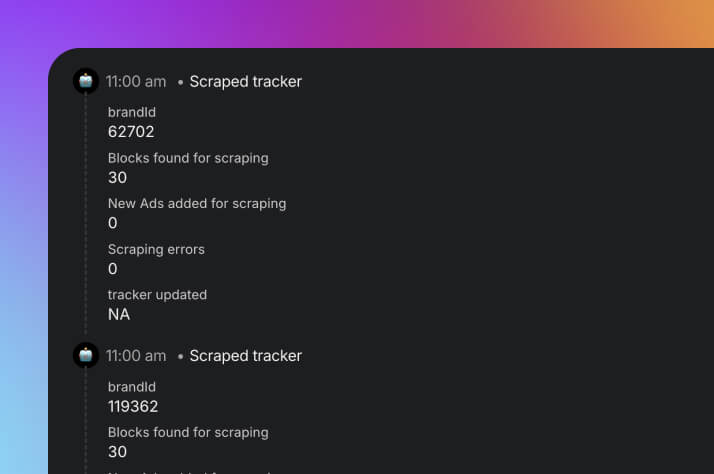Select the 0 value under New Ads added

[x=113, y=223]
